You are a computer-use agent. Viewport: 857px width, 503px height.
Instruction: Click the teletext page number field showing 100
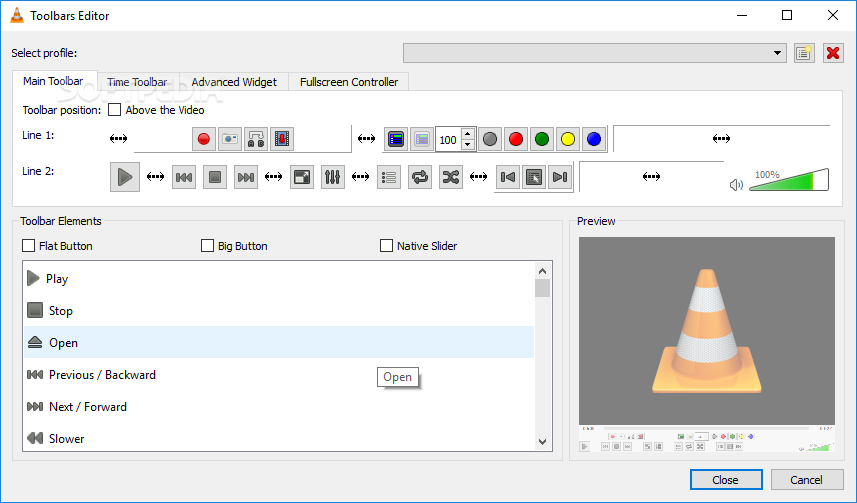[449, 139]
